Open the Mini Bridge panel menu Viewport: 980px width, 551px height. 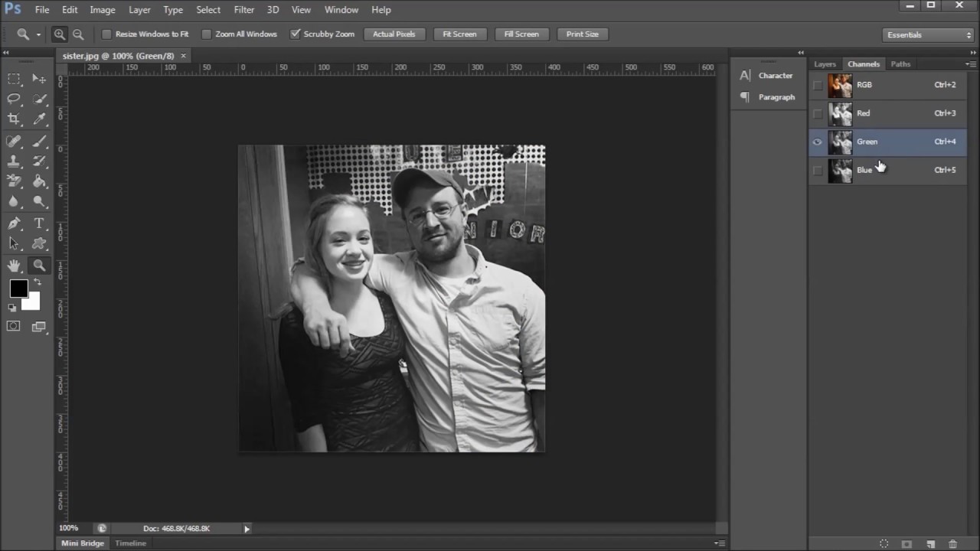coord(719,543)
